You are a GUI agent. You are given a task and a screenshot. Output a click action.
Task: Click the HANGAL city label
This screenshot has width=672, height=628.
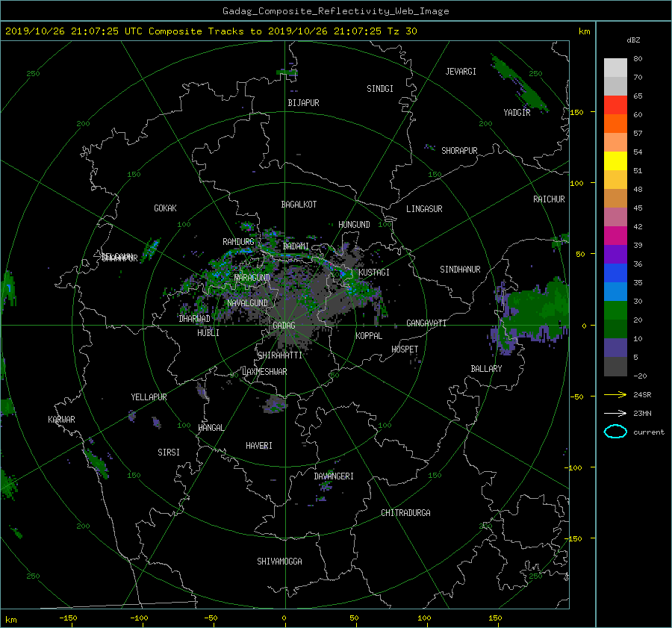click(211, 428)
